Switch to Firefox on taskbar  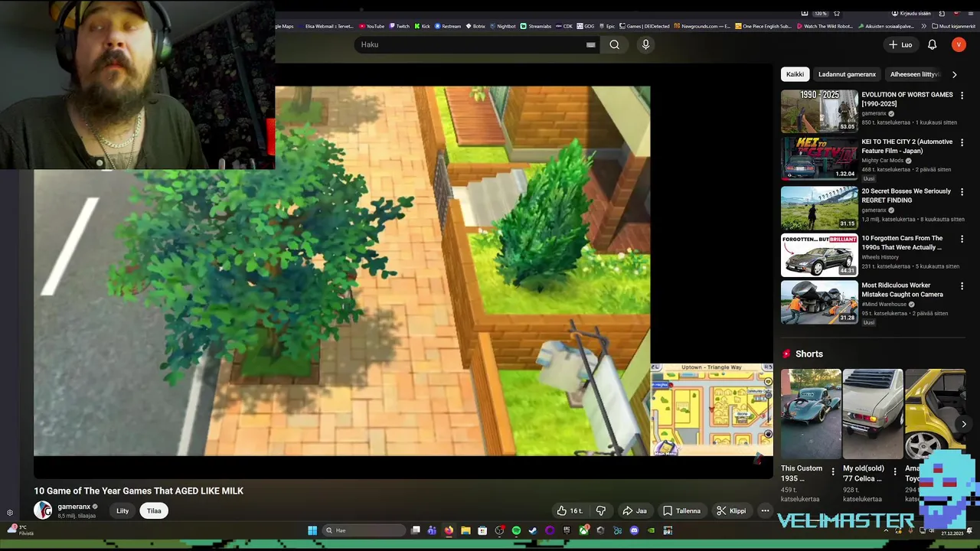449,530
